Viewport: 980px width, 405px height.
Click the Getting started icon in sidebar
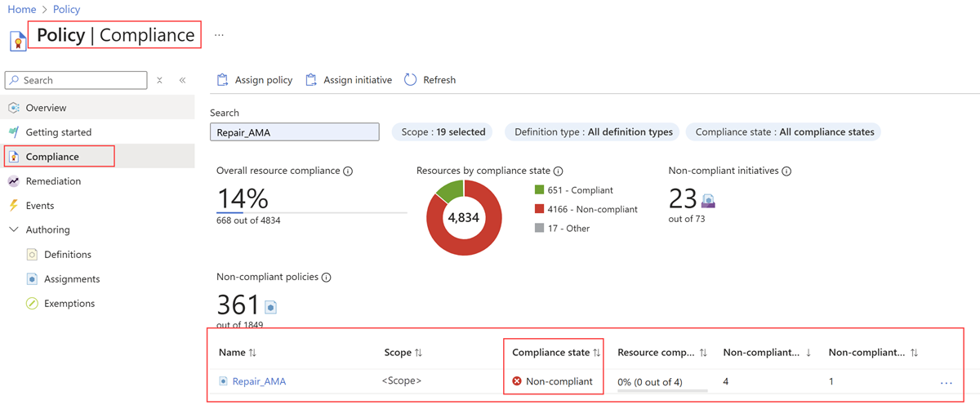pyautogui.click(x=14, y=132)
